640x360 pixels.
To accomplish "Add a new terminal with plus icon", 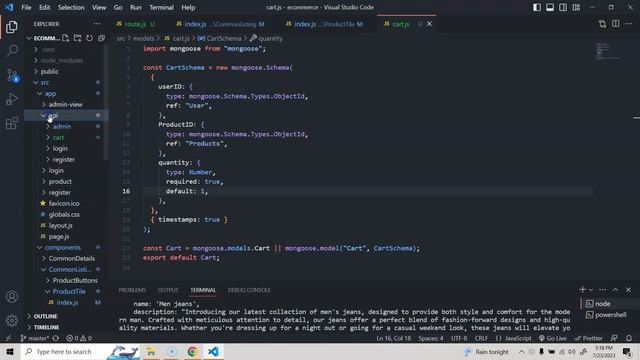I will (x=582, y=290).
